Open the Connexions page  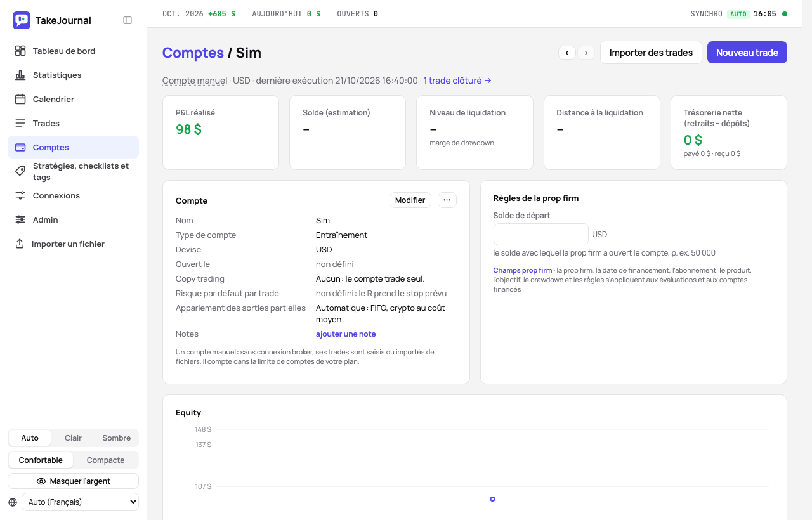point(74,195)
